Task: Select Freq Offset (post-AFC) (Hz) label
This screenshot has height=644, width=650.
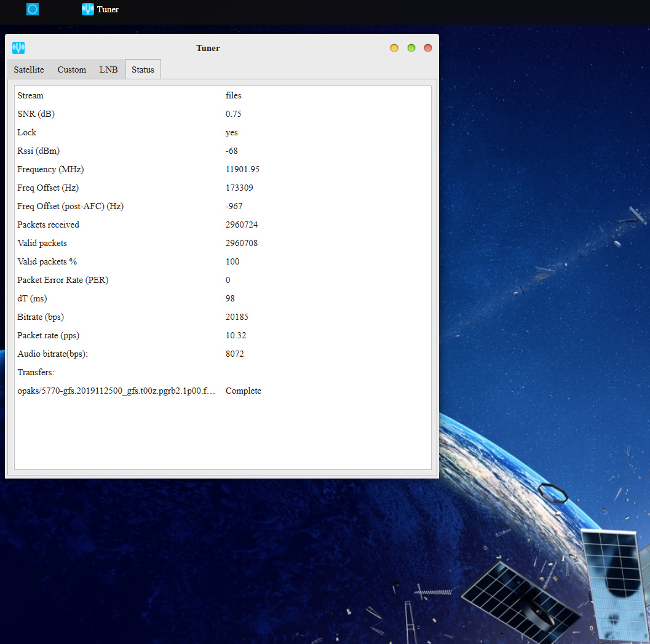Action: [x=71, y=206]
